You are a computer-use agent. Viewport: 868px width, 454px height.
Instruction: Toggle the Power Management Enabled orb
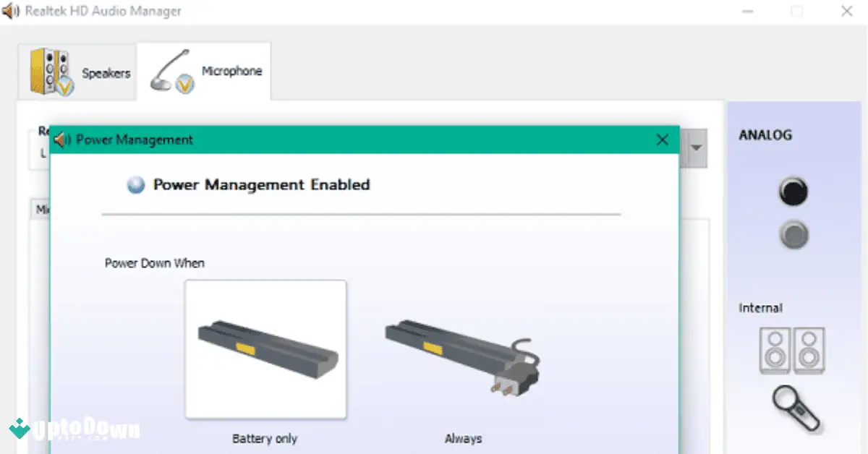click(136, 185)
